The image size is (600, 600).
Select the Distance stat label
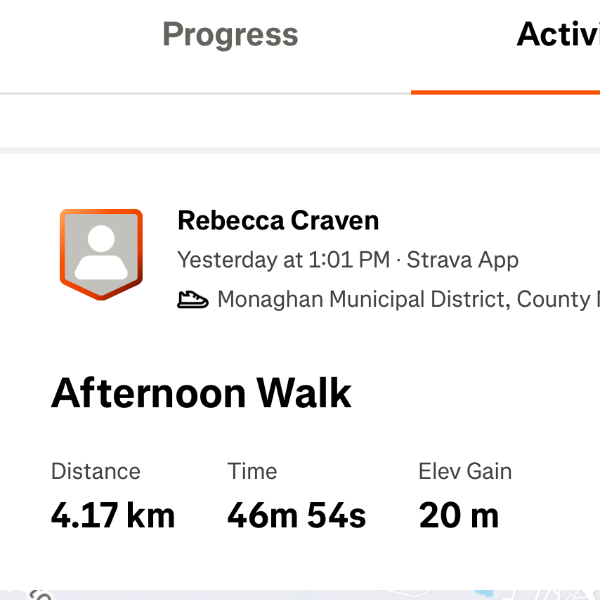tap(96, 471)
